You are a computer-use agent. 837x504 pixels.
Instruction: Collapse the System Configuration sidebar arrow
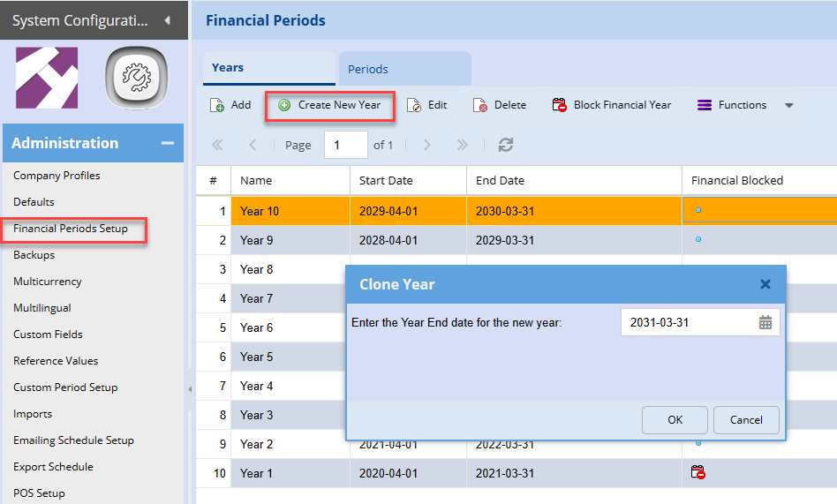point(168,19)
